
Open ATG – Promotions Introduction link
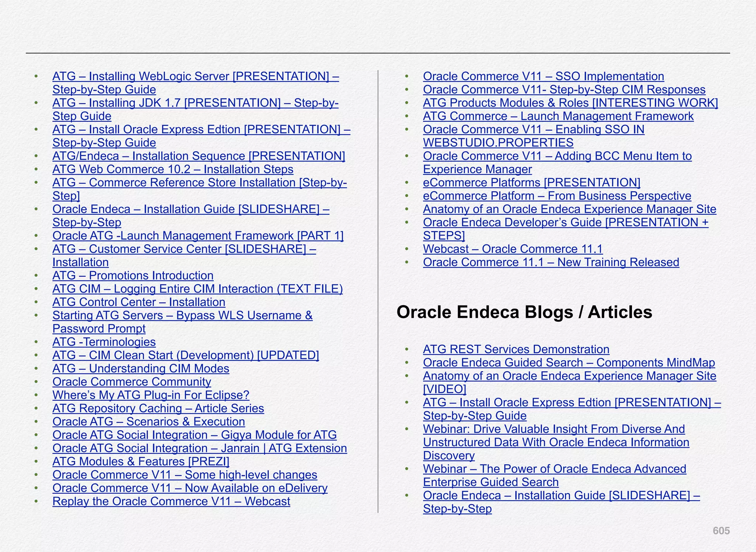[x=133, y=276]
